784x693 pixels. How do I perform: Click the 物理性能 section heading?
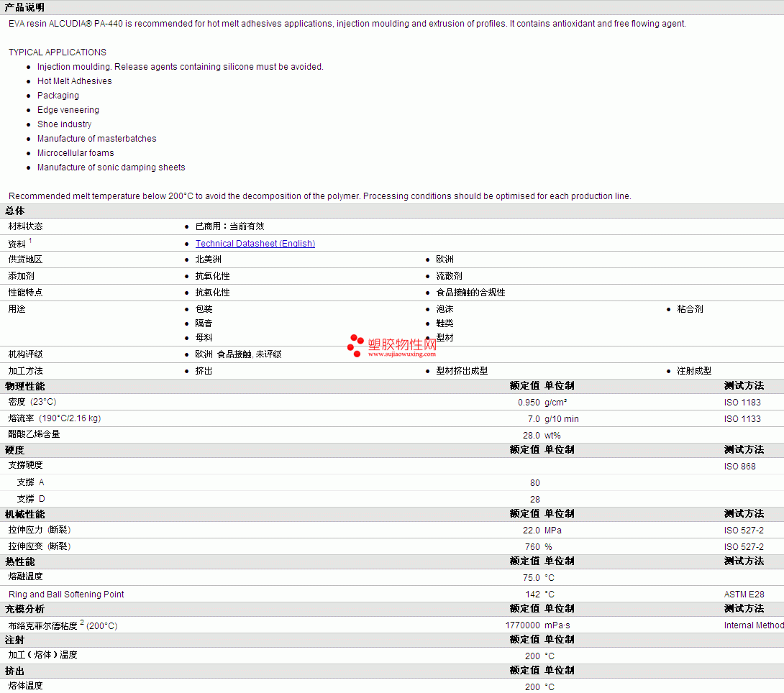(x=25, y=386)
